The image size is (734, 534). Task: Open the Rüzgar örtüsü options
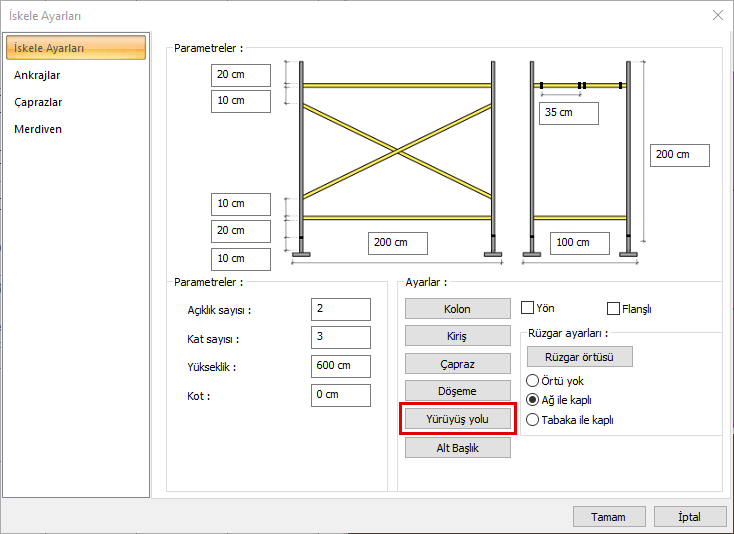[580, 357]
